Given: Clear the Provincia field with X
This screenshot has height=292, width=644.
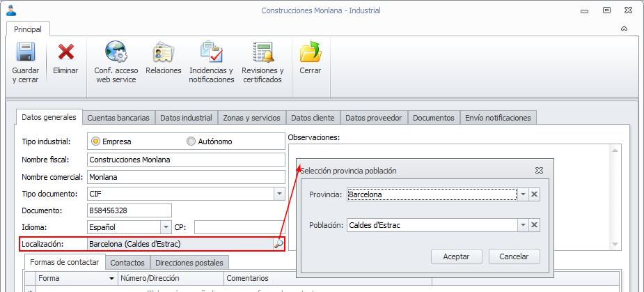Looking at the screenshot, I should click(534, 194).
